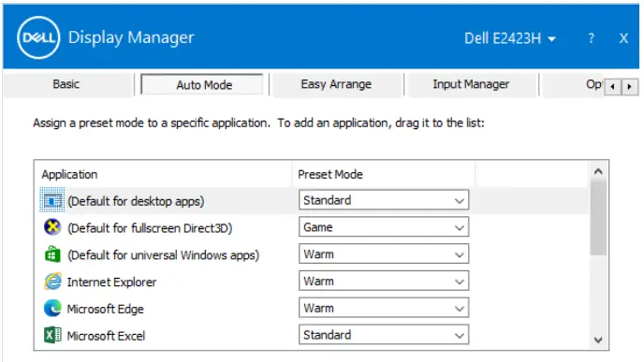This screenshot has height=362, width=644.
Task: Open preset dropdown for Microsoft Excel
Action: [384, 335]
